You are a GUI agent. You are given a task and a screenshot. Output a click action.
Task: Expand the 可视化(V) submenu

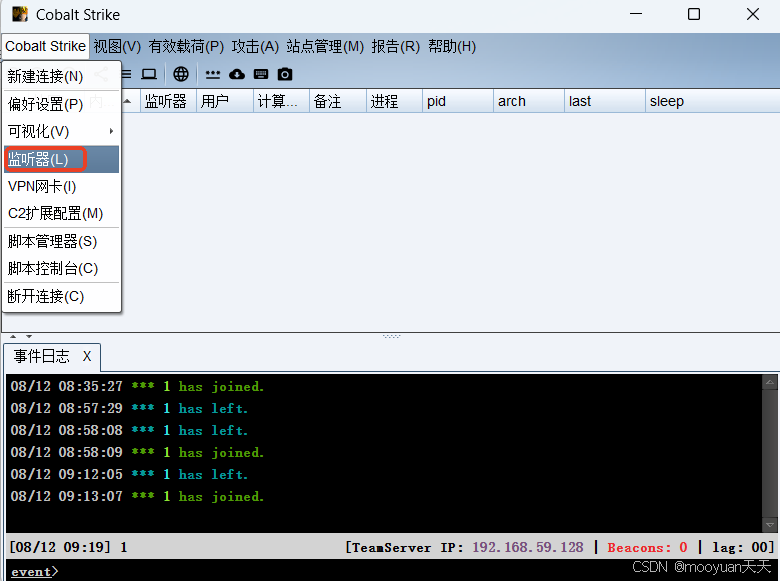(62, 131)
